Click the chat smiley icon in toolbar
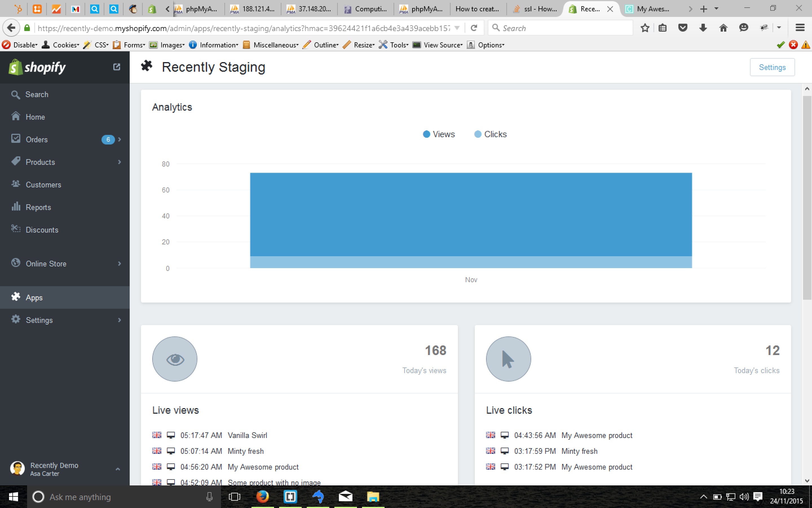The width and height of the screenshot is (812, 508). coord(743,28)
